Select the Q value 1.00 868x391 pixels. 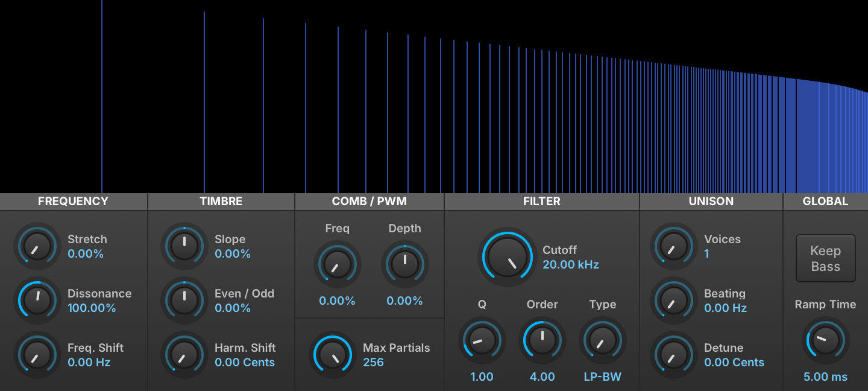pyautogui.click(x=482, y=377)
